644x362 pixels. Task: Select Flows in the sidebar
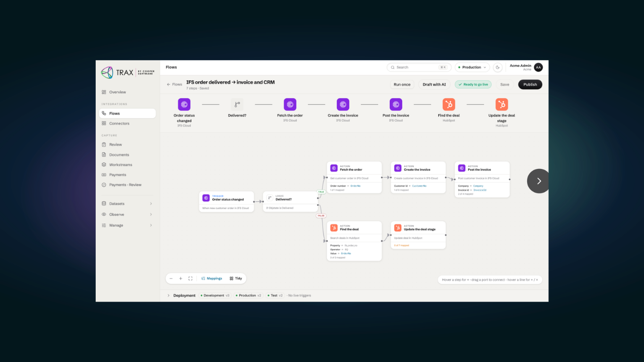click(127, 113)
